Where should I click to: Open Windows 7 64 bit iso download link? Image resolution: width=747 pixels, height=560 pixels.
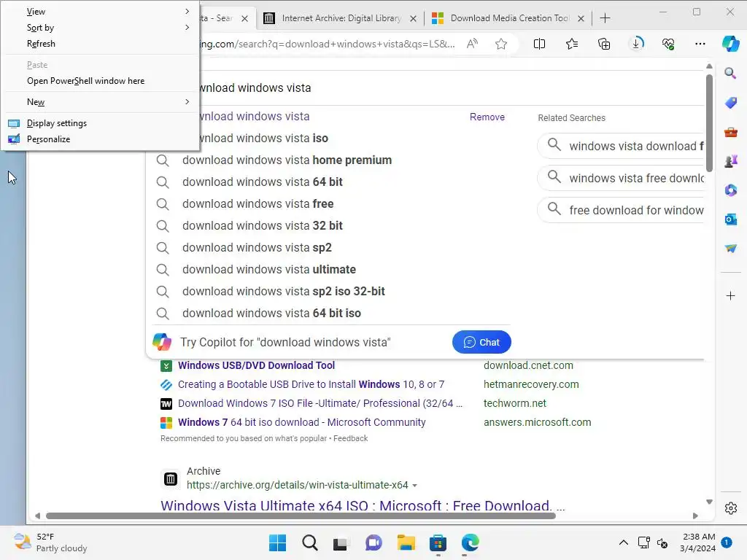(x=301, y=423)
